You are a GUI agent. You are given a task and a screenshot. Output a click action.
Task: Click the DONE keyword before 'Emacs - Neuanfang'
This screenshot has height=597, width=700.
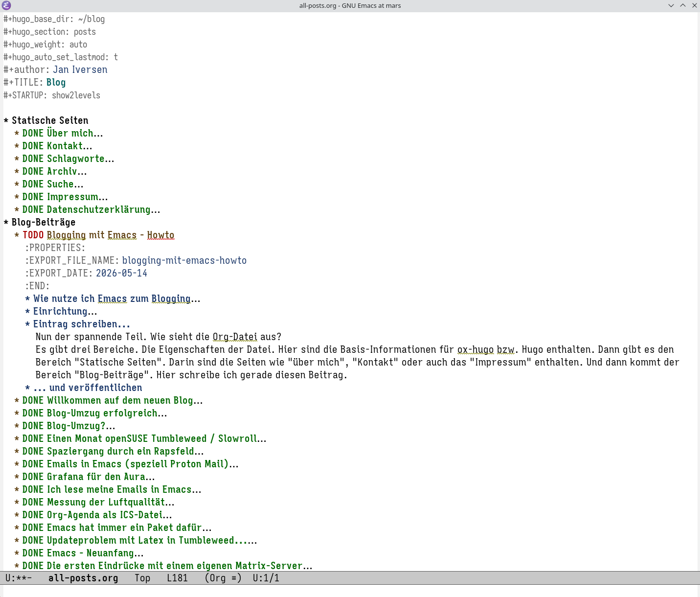[33, 553]
